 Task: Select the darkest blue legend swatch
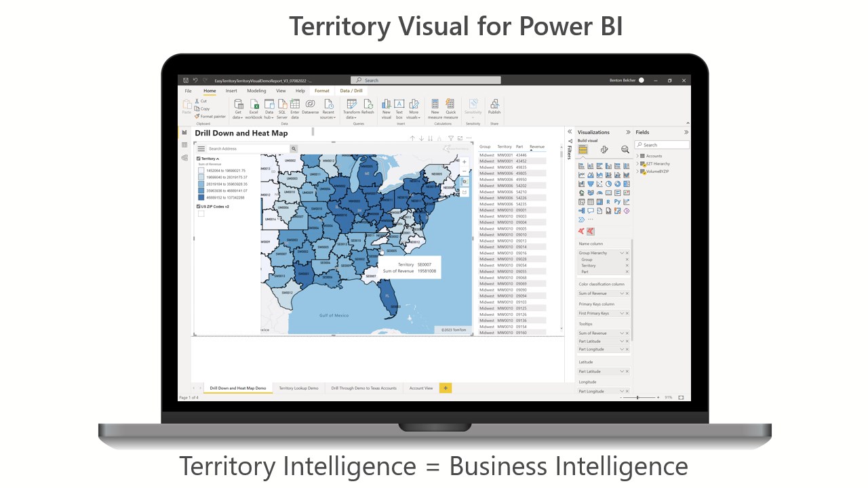(201, 197)
